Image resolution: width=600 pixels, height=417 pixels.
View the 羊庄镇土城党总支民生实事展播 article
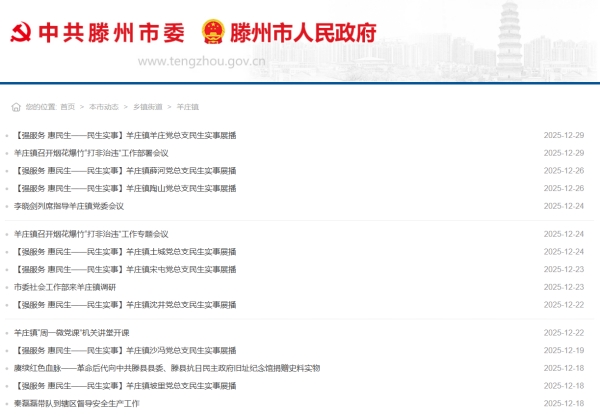point(125,251)
